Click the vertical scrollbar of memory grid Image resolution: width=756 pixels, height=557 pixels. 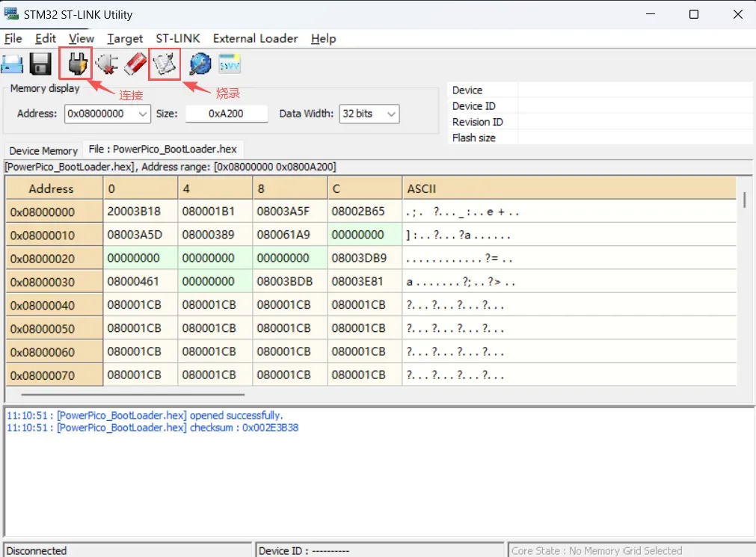(744, 200)
